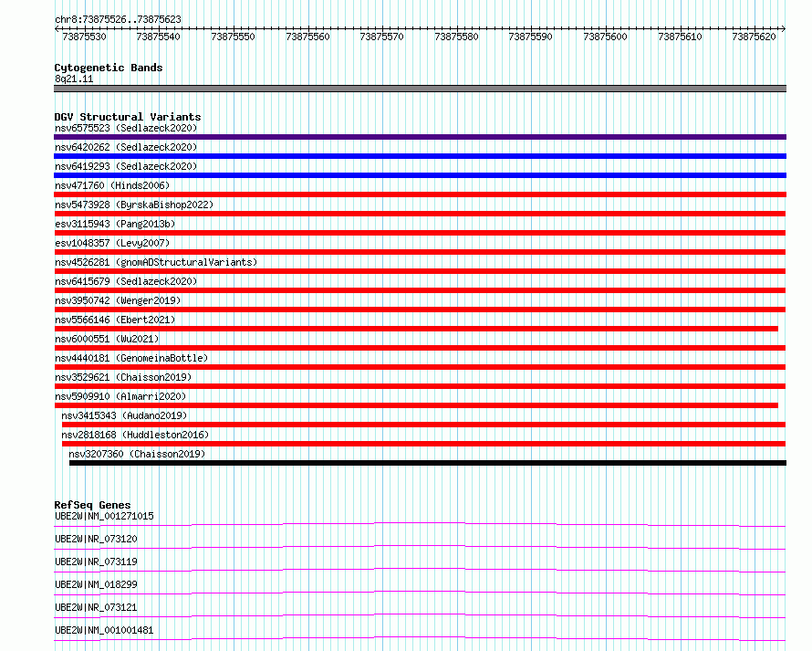Click the red nsv5566146 variant bar
Viewport: 812px width, 651px height.
[x=416, y=329]
